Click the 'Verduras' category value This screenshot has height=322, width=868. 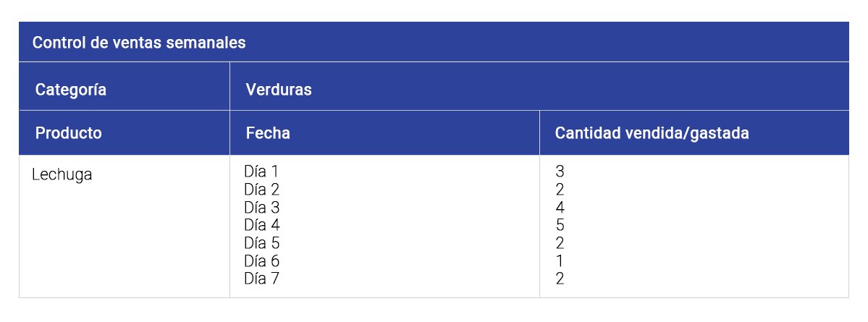click(x=279, y=90)
